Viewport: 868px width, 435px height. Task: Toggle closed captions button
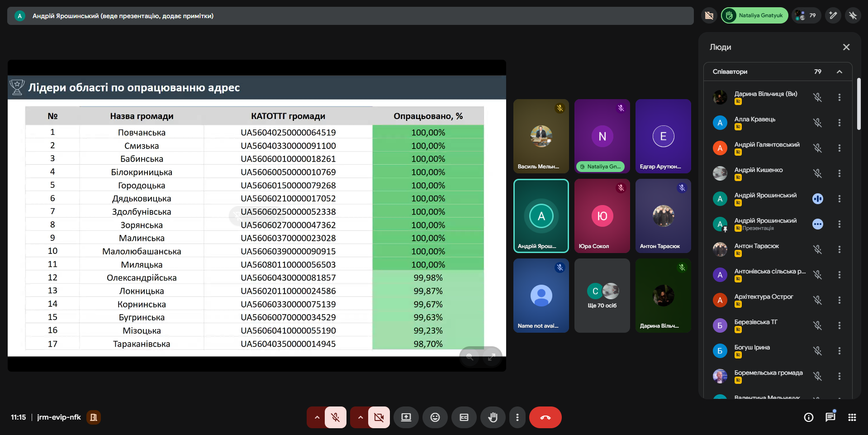[x=464, y=417]
